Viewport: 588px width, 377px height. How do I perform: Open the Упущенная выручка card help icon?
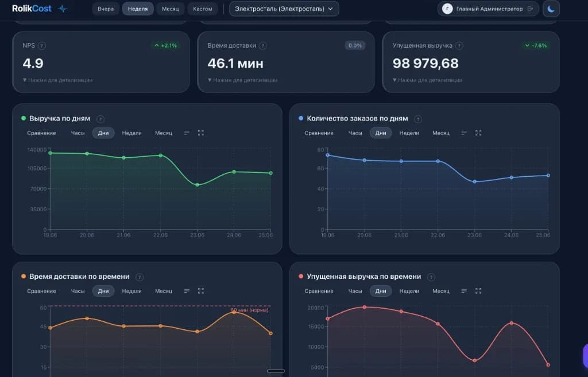[459, 46]
